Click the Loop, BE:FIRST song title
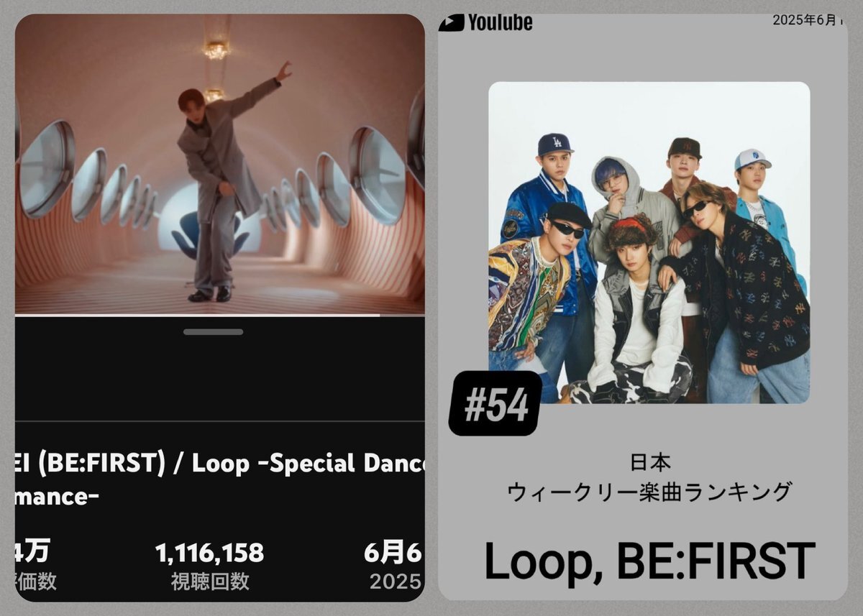This screenshot has height=616, width=863. coord(650,562)
